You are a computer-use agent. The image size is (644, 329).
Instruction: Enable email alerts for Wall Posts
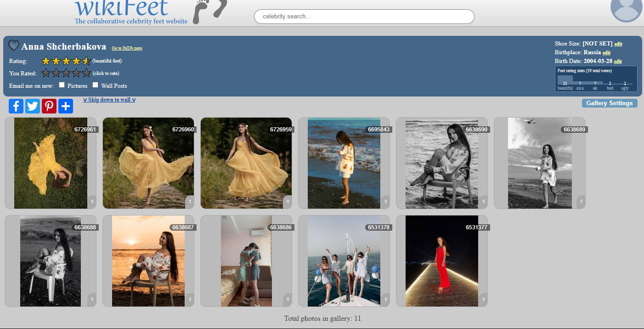pyautogui.click(x=96, y=85)
